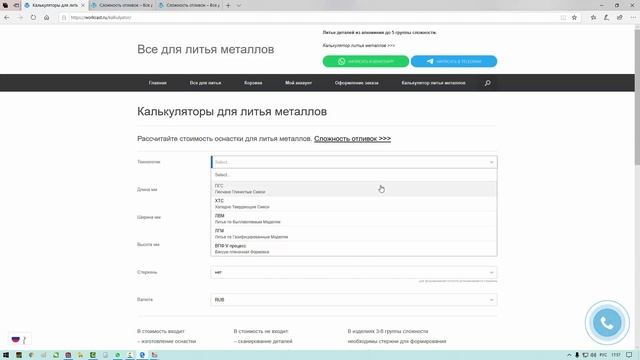The width and height of the screenshot is (640, 360).
Task: Click the browser vertical scrollbar thumb
Action: tap(637, 96)
